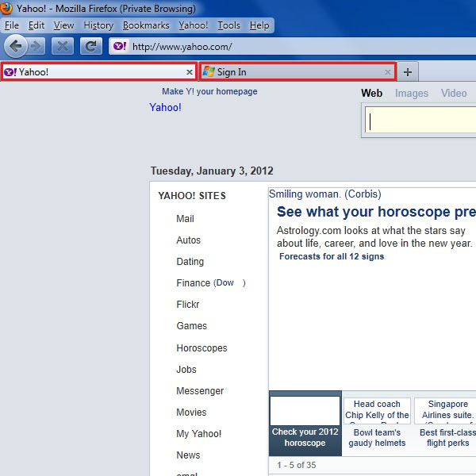
Task: Open a new tab with plus button
Action: click(408, 72)
